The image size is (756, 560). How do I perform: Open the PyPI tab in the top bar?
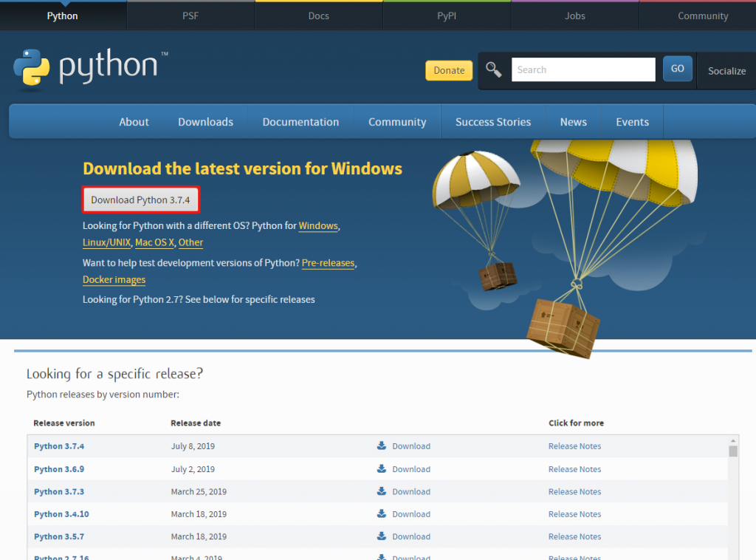[447, 16]
